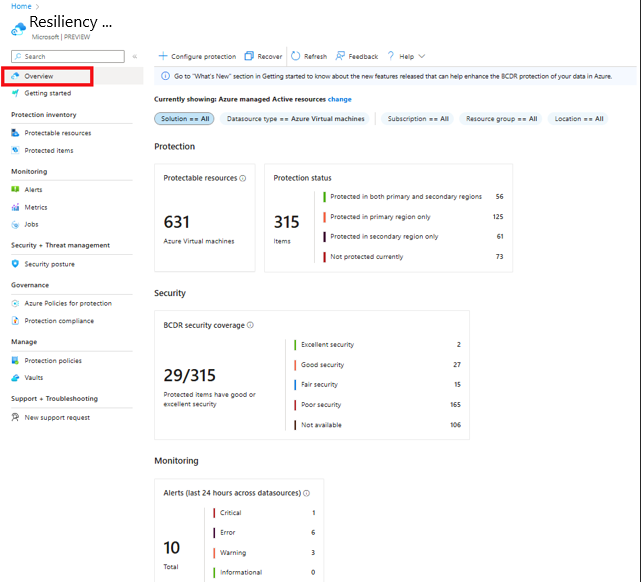Viewport: 641px width, 582px height.
Task: Open the Location == All filter
Action: coord(578,119)
